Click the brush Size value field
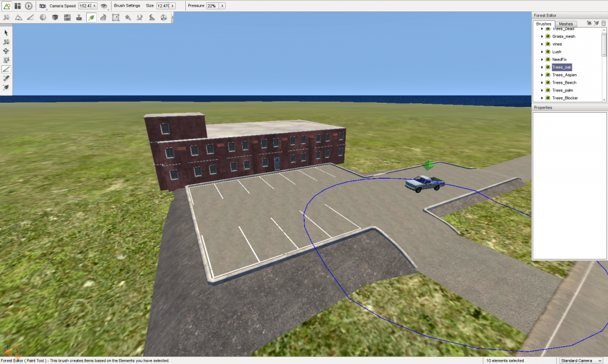The width and height of the screenshot is (608, 364). [163, 6]
